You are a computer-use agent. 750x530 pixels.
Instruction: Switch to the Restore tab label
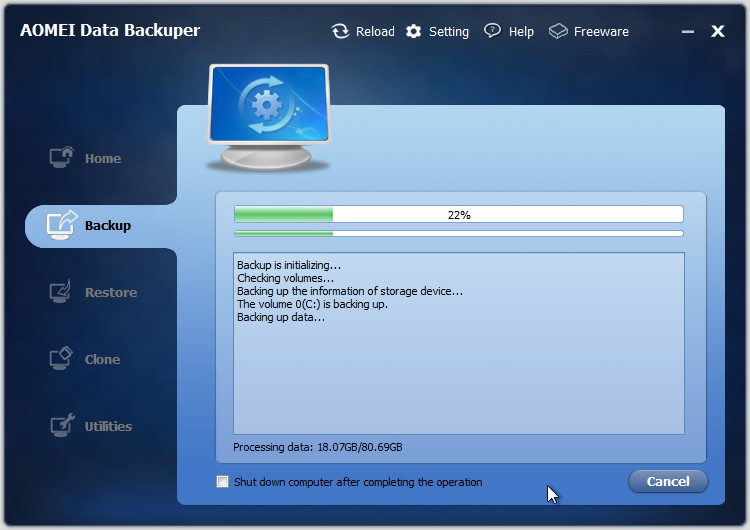[x=111, y=292]
